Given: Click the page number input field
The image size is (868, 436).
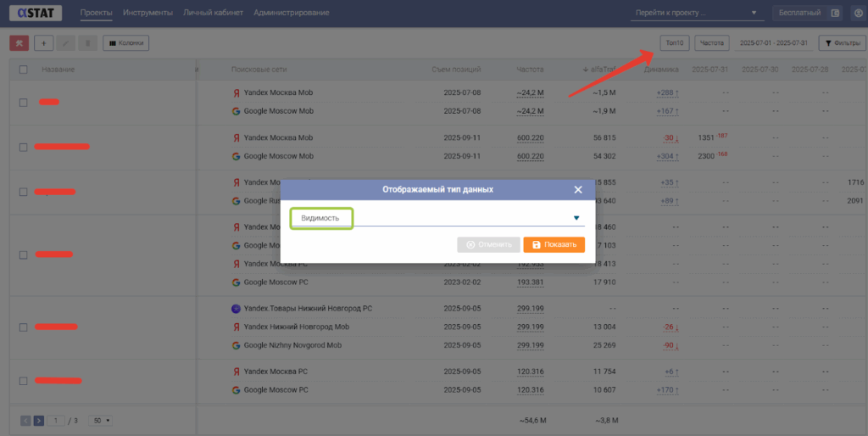Looking at the screenshot, I should point(57,420).
